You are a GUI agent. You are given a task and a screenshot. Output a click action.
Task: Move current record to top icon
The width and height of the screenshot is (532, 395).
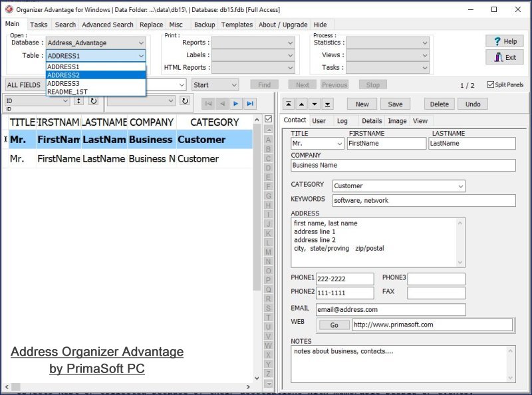pos(289,104)
